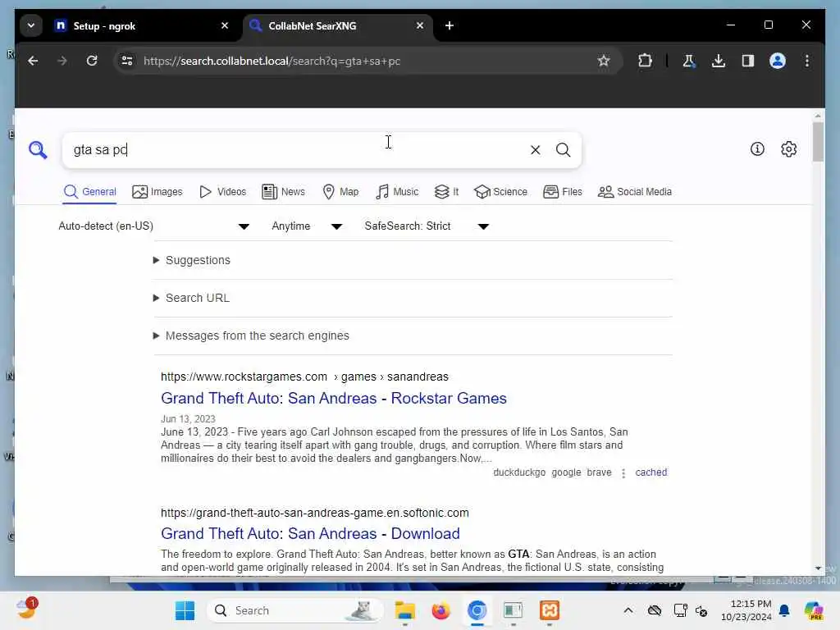840x630 pixels.
Task: Reload the page
Action: [92, 61]
